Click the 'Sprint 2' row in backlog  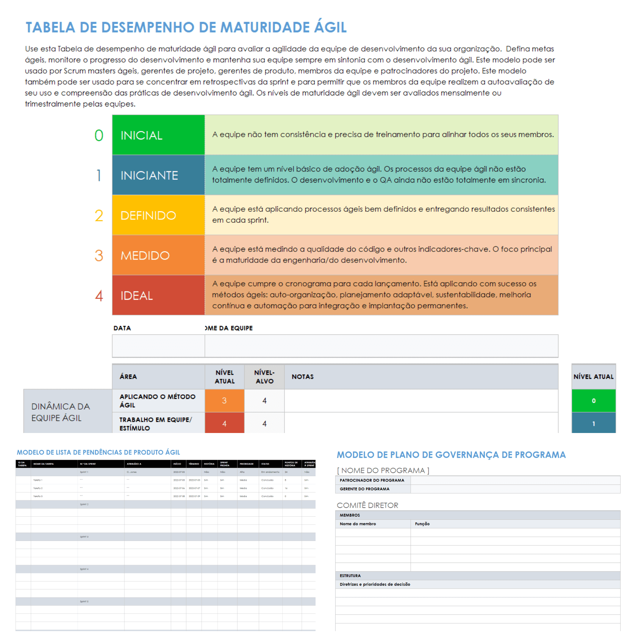[166, 504]
